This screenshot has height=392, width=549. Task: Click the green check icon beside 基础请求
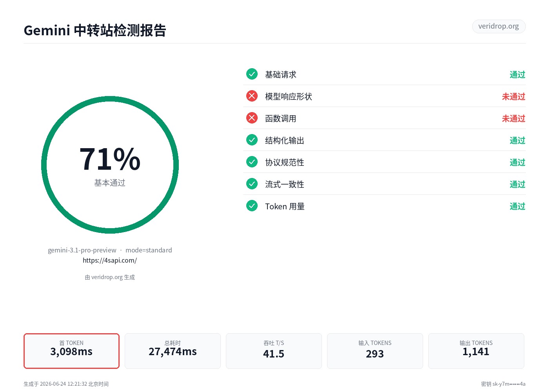tap(252, 74)
